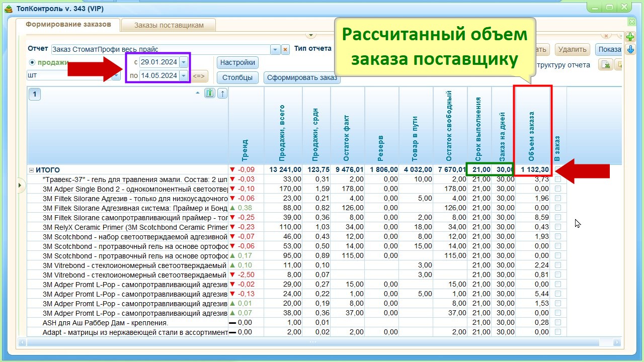Screen dimensions: 644x362
Task: Switch to Формирование заказов tab
Action: [68, 24]
